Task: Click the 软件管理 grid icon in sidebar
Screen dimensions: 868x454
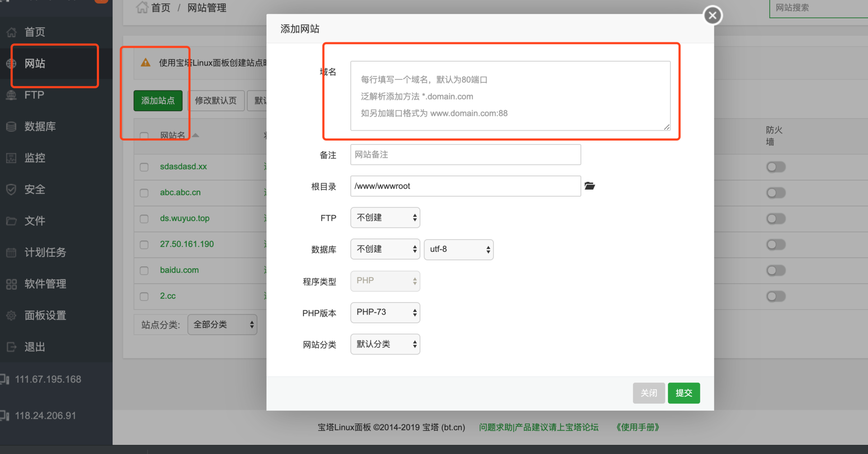Action: [x=11, y=284]
